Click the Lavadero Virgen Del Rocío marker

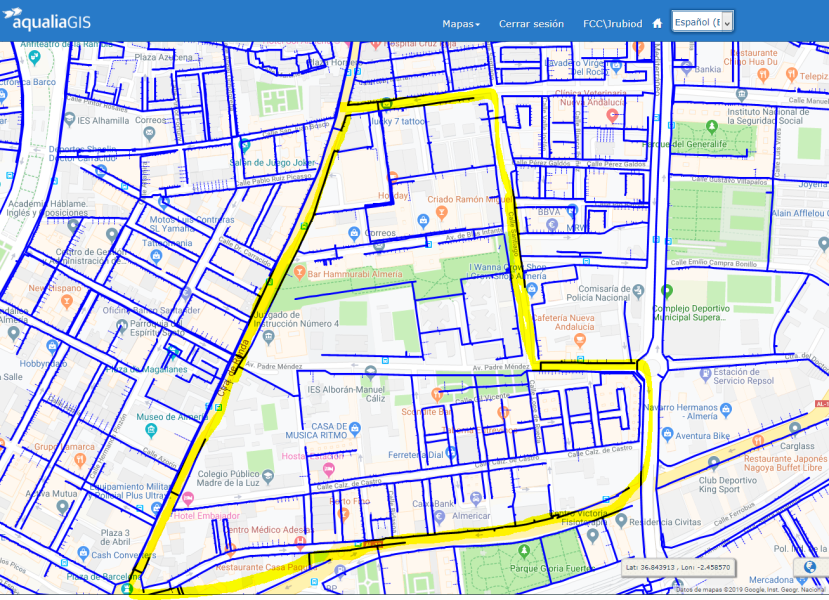615,67
